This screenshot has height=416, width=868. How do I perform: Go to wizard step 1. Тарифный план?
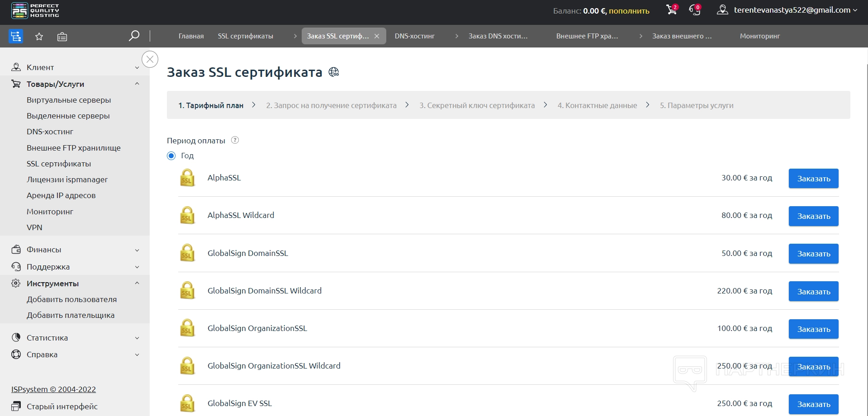click(x=211, y=105)
